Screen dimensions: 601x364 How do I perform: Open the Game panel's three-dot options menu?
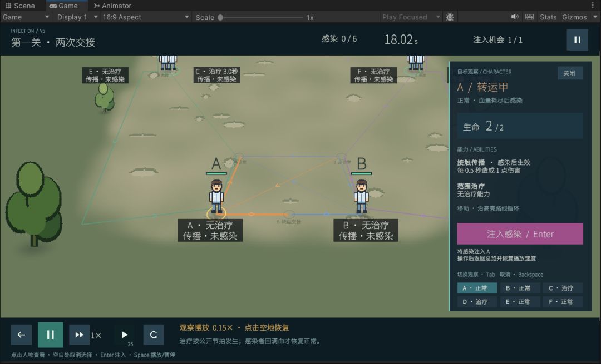593,5
